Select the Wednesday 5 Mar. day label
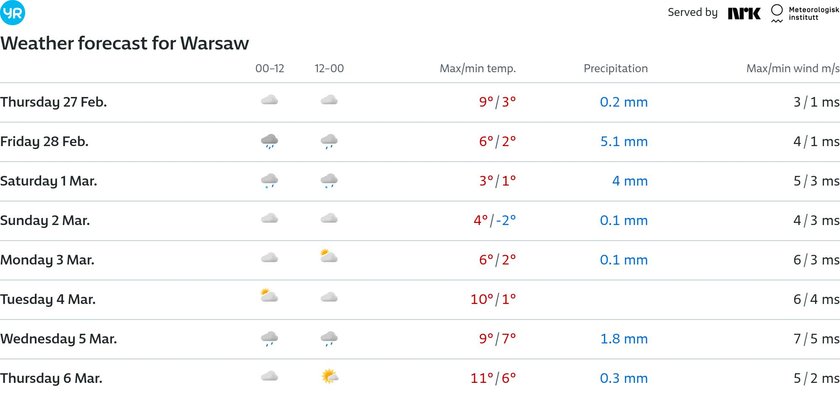Viewport: 840px width, 398px height. pyautogui.click(x=58, y=339)
